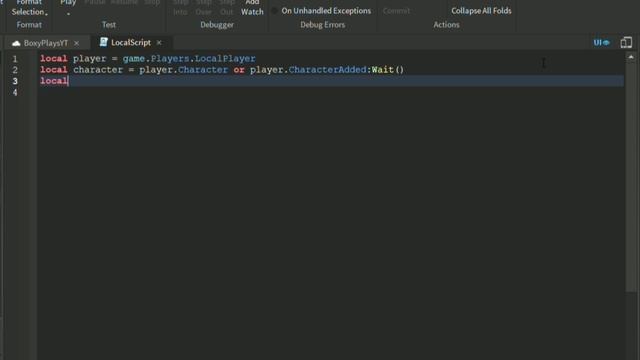The height and width of the screenshot is (360, 640).
Task: Click Step Over in the Debugger group
Action: (x=203, y=7)
